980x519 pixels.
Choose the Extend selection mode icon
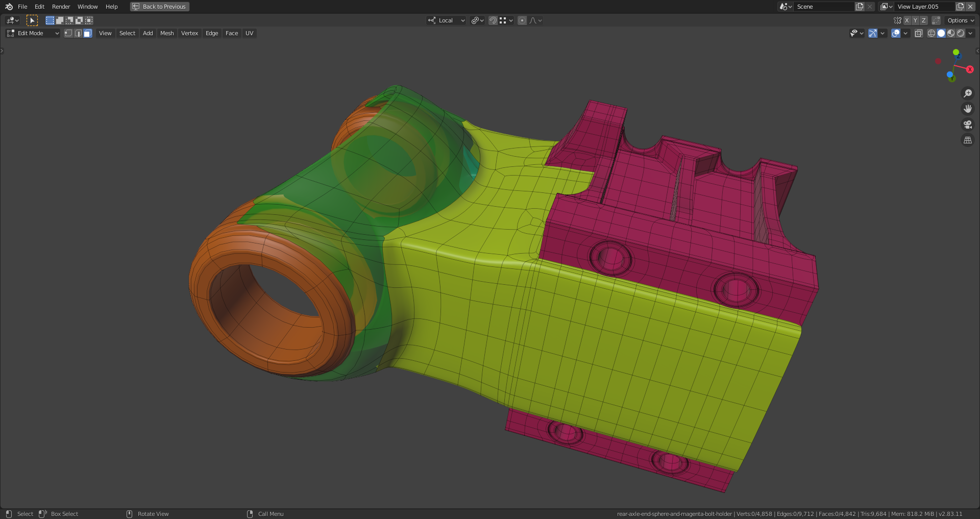[60, 20]
